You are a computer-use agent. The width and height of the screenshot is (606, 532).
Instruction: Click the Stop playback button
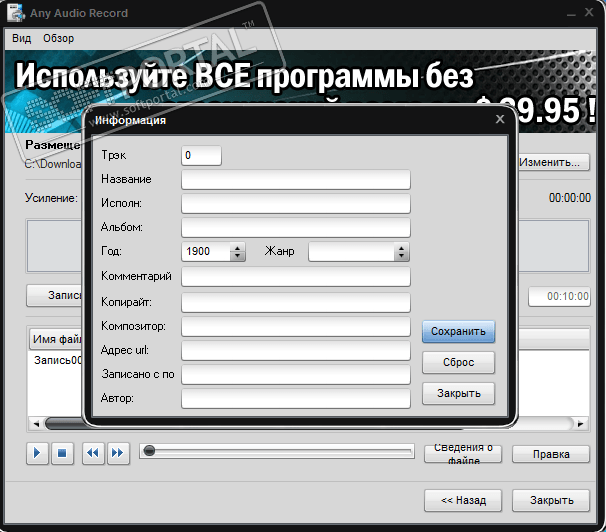click(62, 453)
